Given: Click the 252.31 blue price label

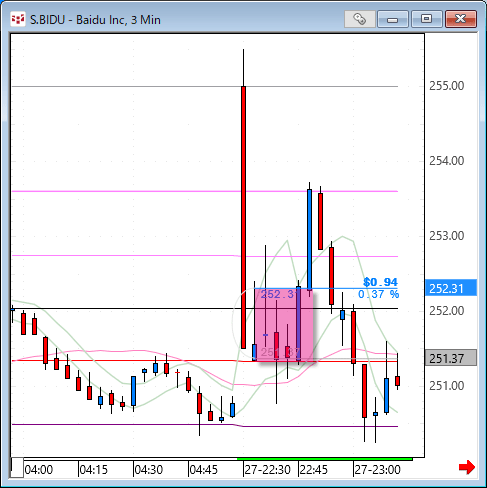Looking at the screenshot, I should (451, 288).
